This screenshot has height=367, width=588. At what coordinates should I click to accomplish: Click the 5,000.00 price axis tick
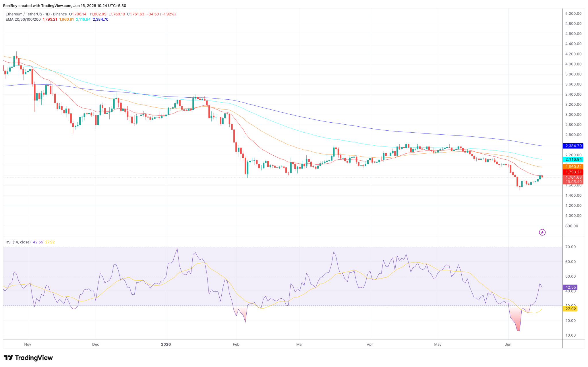click(x=573, y=13)
